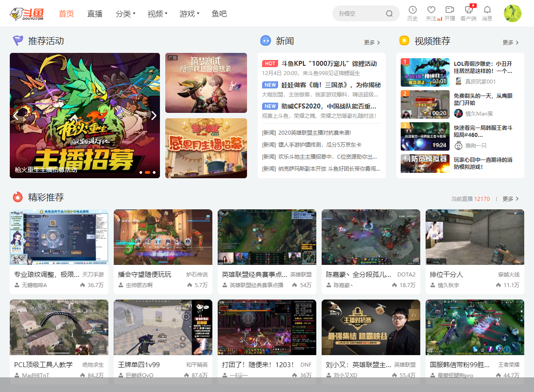
Task: Click the 精彩推荐 flame icon
Action: pos(18,197)
